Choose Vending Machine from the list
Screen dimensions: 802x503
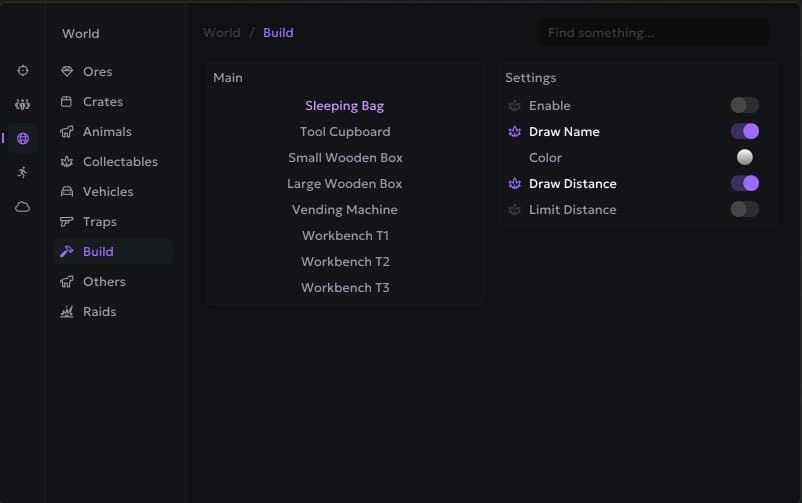(x=345, y=210)
